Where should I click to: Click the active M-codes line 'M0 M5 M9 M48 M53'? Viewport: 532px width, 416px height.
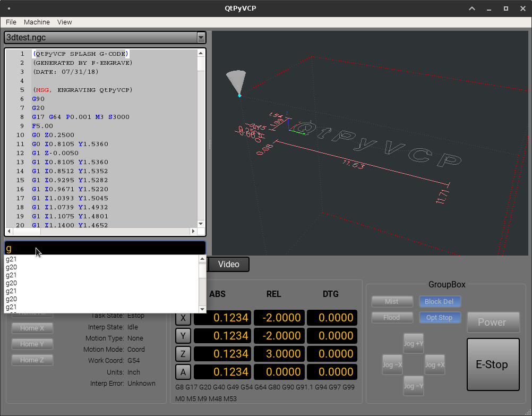point(206,398)
